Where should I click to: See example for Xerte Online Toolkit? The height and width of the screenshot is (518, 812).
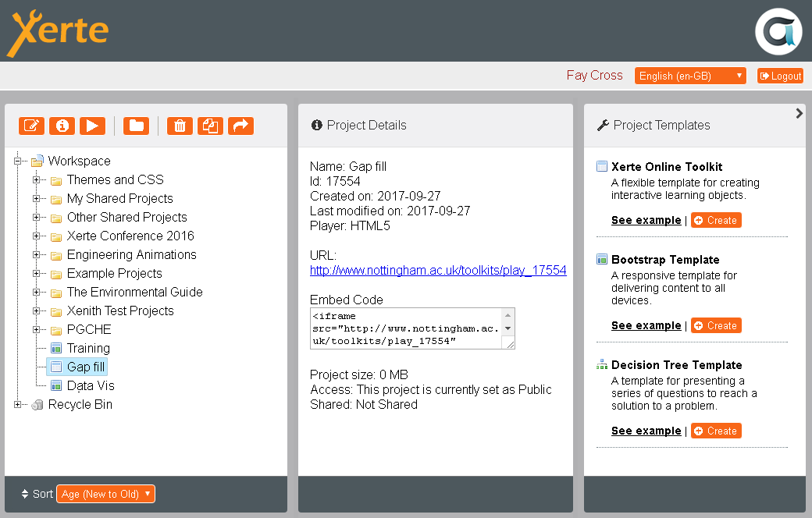(646, 220)
